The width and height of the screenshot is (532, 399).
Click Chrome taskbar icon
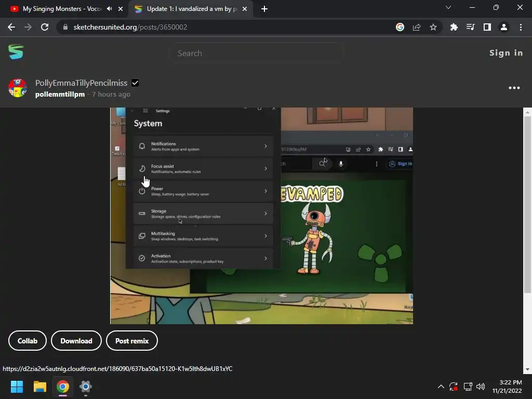pyautogui.click(x=63, y=387)
